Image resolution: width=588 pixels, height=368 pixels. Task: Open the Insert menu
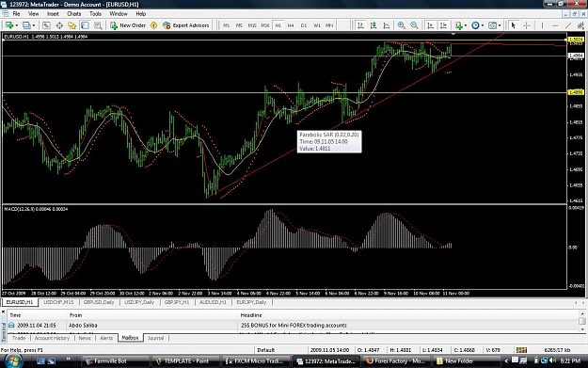pyautogui.click(x=53, y=14)
